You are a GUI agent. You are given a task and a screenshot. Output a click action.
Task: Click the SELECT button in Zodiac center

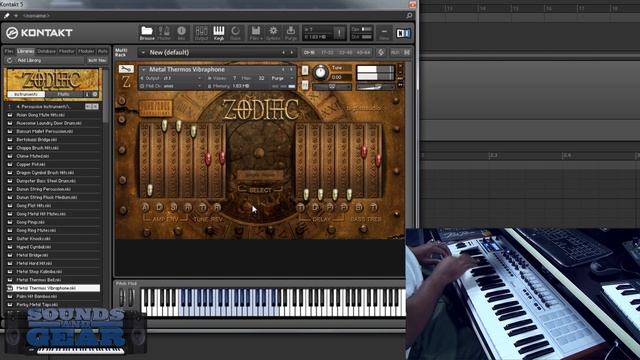pos(260,190)
